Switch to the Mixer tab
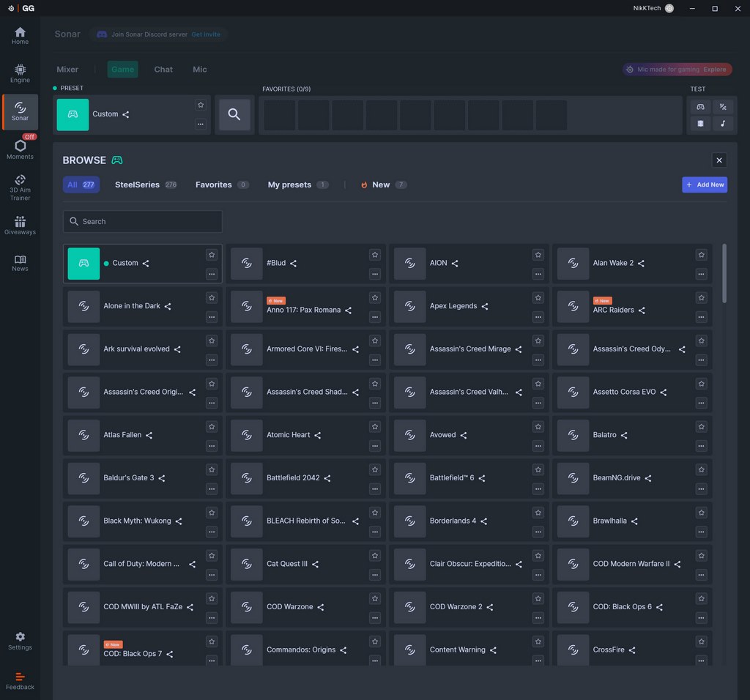Viewport: 750px width, 700px height. [67, 70]
